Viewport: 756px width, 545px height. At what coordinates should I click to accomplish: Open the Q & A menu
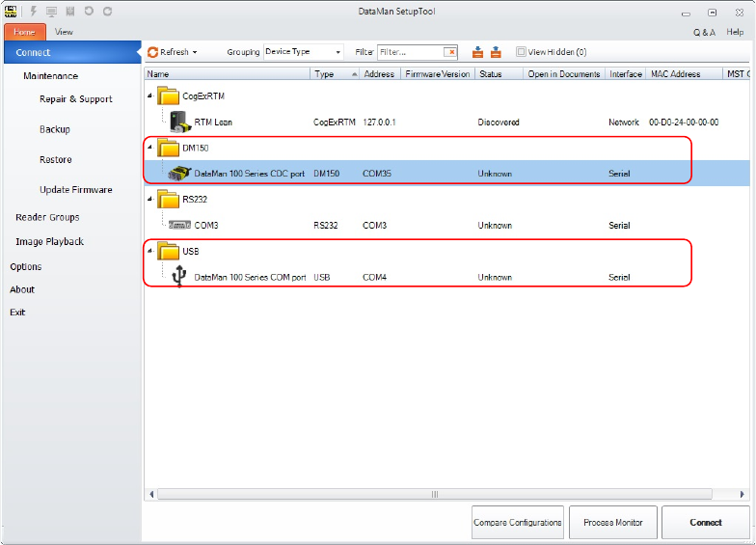(x=704, y=33)
